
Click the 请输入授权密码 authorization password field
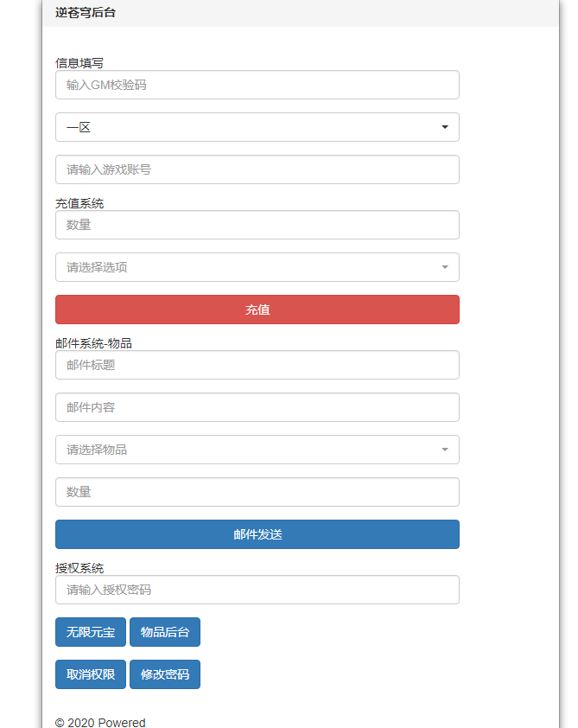pos(257,590)
